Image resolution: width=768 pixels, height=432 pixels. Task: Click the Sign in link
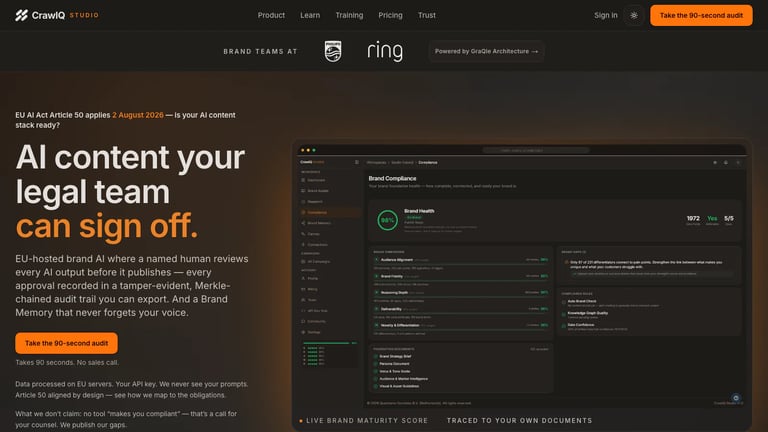606,15
